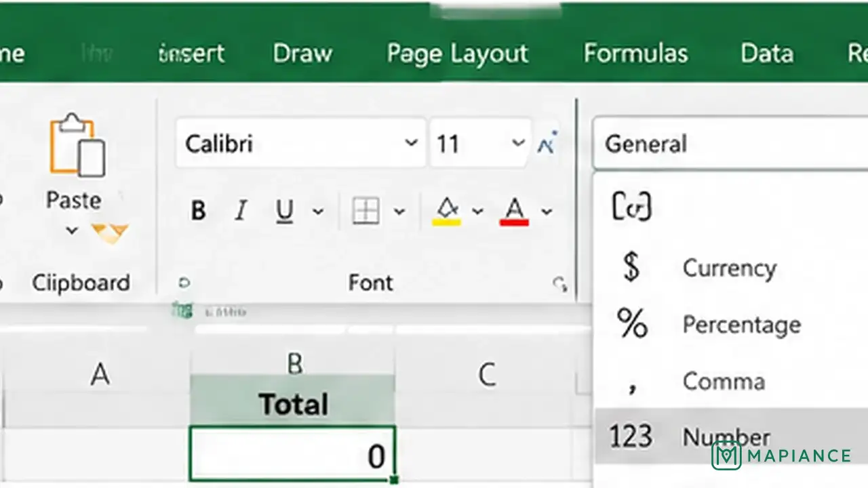Image resolution: width=868 pixels, height=488 pixels.
Task: Expand the Borders dropdown arrow
Action: (399, 211)
